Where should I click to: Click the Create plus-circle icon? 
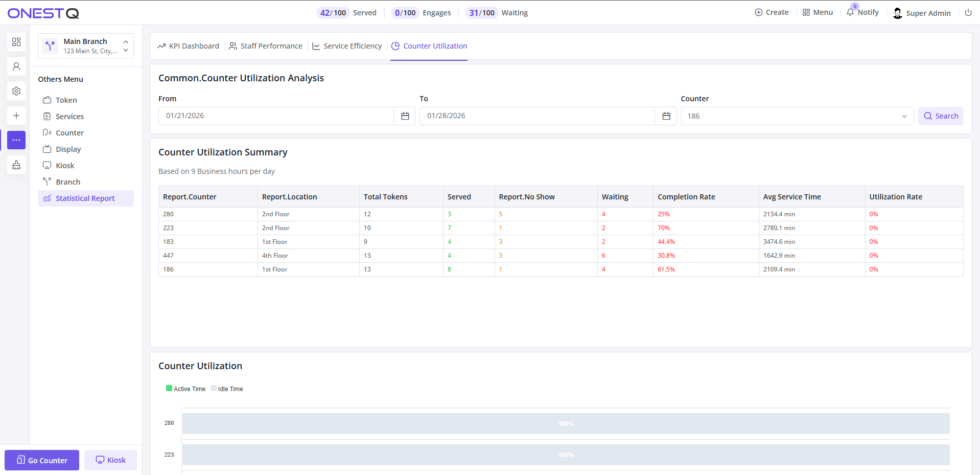coord(759,12)
